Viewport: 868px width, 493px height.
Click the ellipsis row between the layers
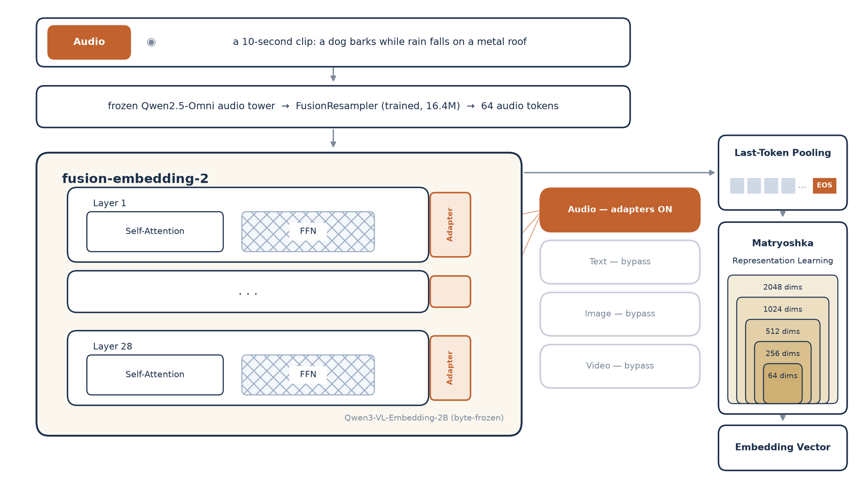pos(248,292)
